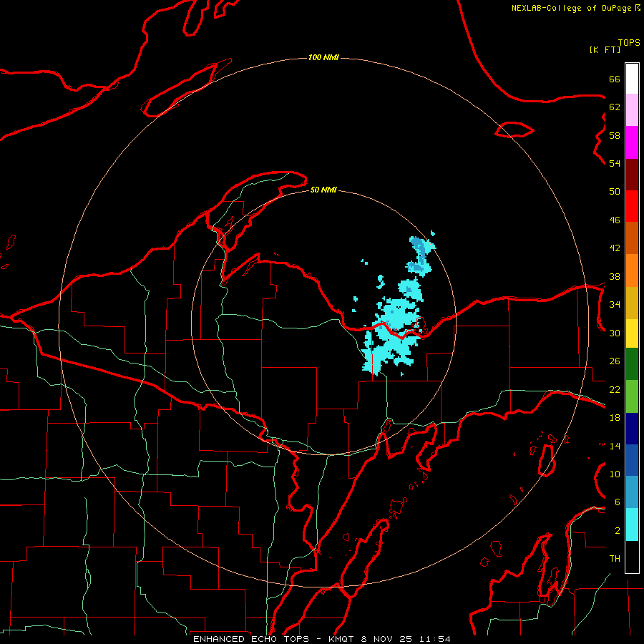The width and height of the screenshot is (644, 644).
Task: Select the bright red legend swatch
Action: (632, 206)
